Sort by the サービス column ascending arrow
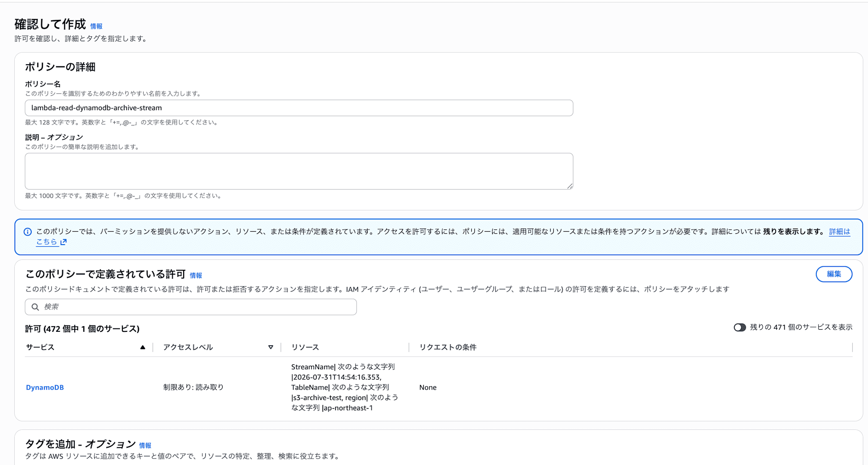 pyautogui.click(x=142, y=347)
